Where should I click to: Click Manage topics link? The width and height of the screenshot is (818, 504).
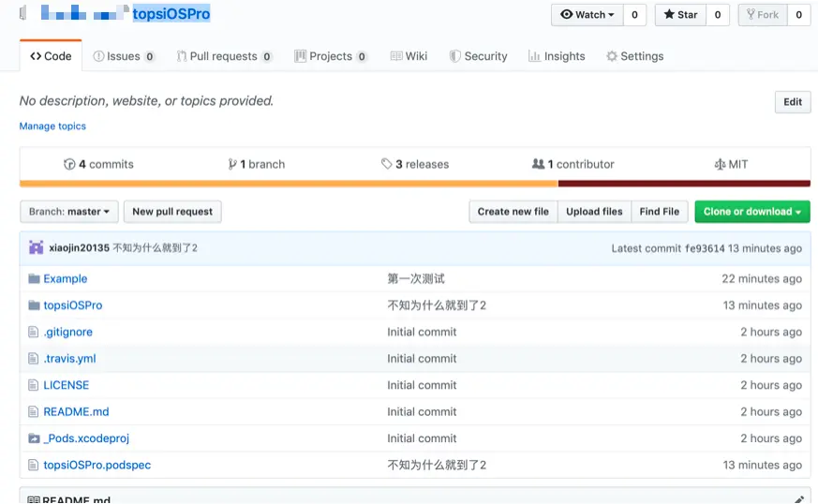coord(52,126)
